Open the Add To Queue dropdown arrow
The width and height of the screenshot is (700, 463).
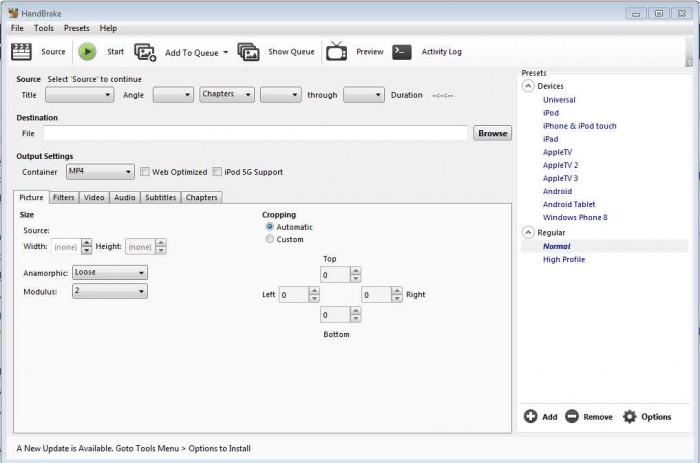click(x=225, y=52)
